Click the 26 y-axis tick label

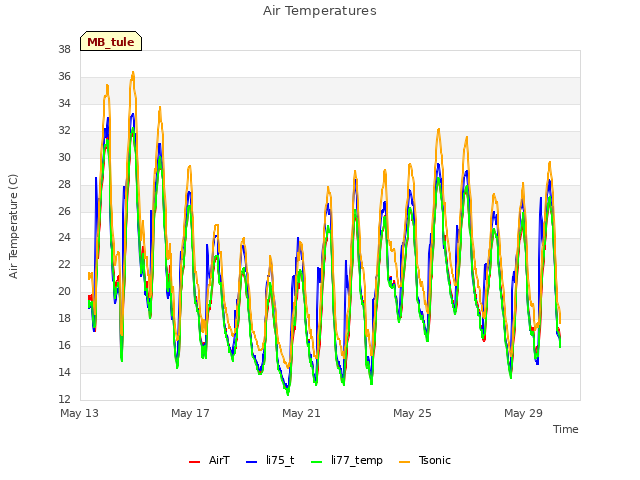pyautogui.click(x=64, y=211)
